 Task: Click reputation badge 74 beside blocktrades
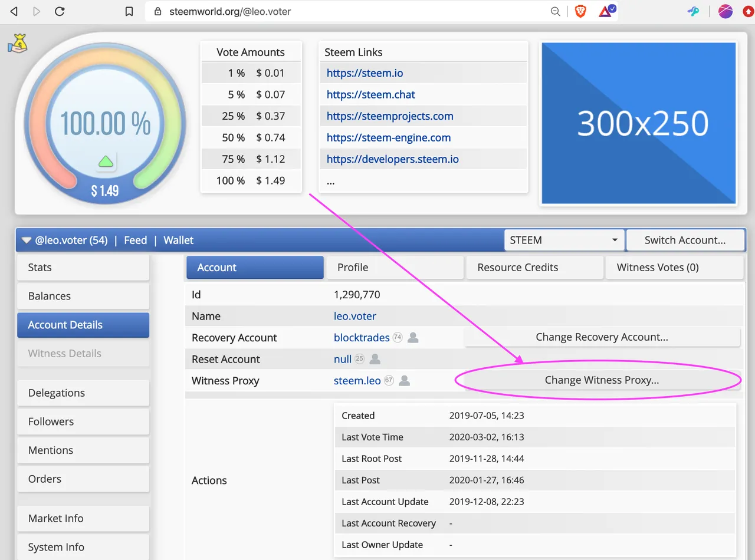click(x=398, y=338)
